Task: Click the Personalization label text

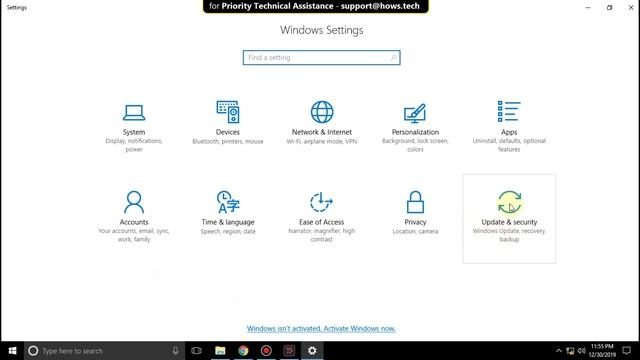Action: coord(415,132)
